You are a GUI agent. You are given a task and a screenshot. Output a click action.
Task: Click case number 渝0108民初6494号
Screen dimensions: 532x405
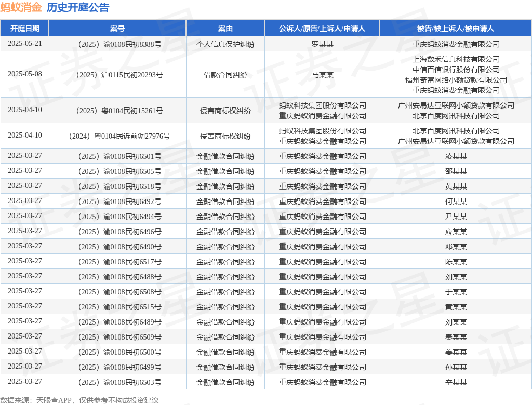pyautogui.click(x=120, y=217)
